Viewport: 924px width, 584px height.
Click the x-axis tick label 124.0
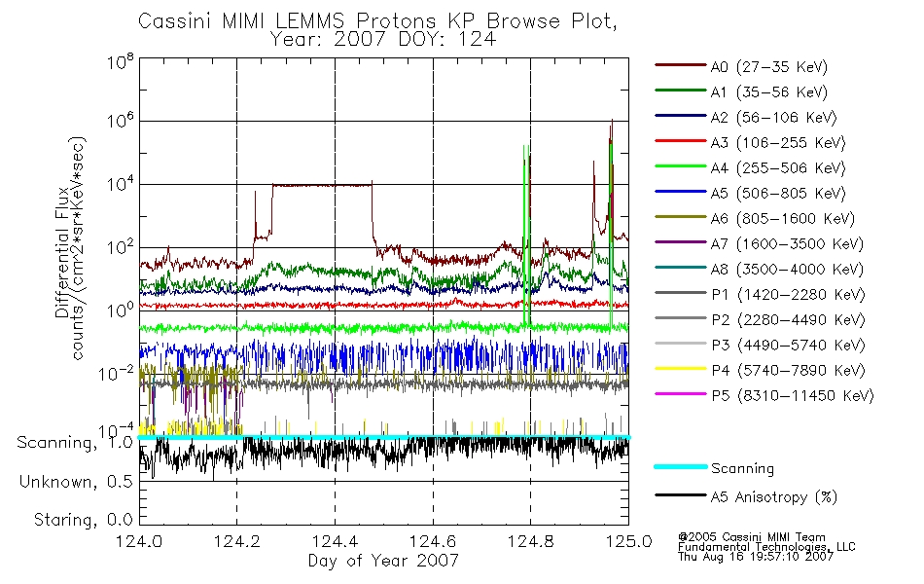tap(139, 541)
